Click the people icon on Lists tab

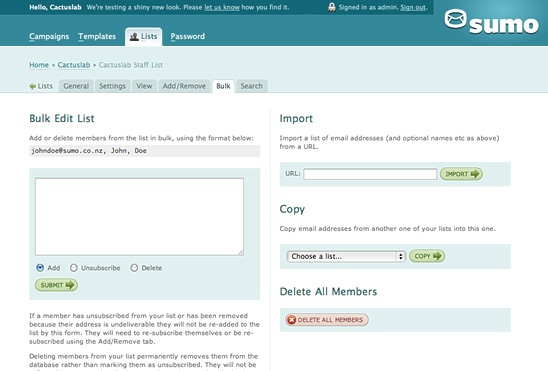point(134,36)
